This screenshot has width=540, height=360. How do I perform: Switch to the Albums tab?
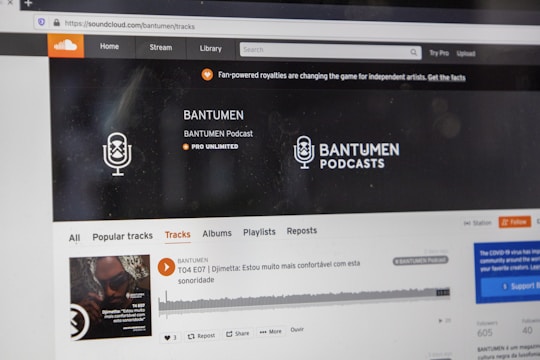tap(217, 234)
